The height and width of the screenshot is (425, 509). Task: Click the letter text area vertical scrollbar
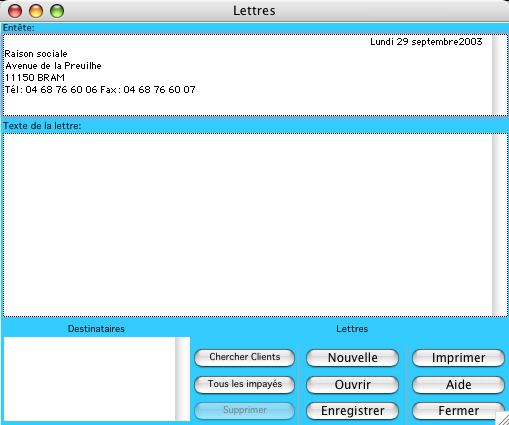pyautogui.click(x=500, y=225)
